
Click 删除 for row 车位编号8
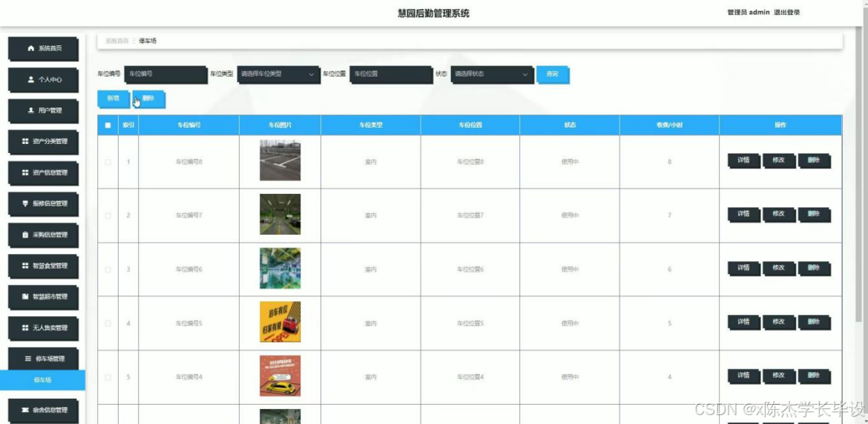(x=815, y=160)
